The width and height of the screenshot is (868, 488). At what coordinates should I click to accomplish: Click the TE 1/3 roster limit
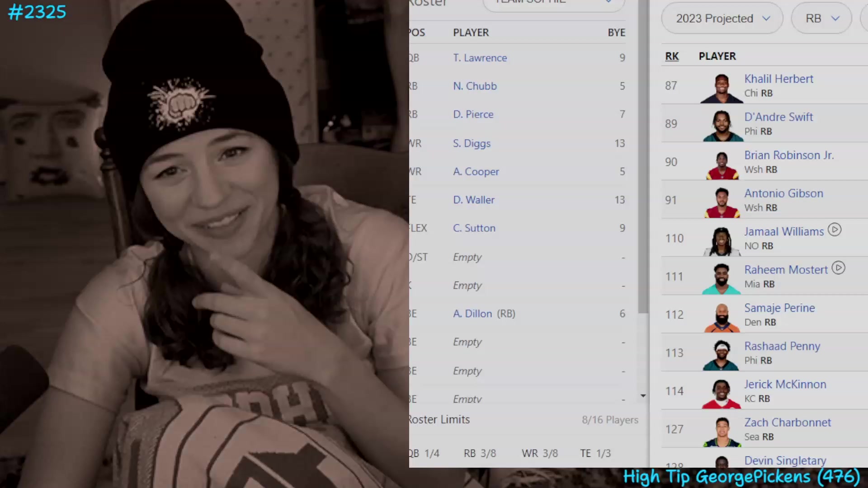tap(595, 453)
